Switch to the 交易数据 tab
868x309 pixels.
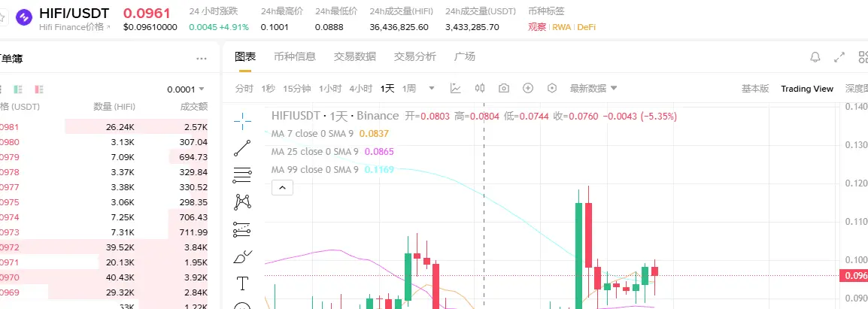point(355,56)
